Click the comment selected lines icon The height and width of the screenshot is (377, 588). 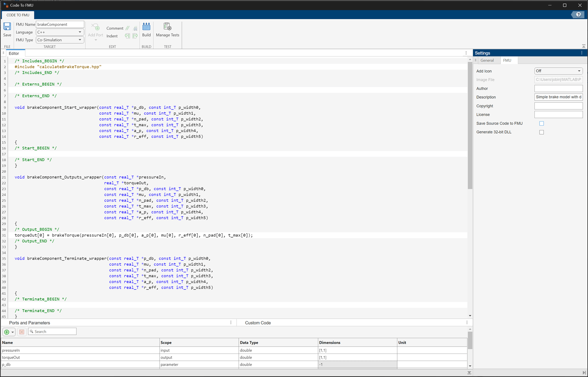click(128, 28)
